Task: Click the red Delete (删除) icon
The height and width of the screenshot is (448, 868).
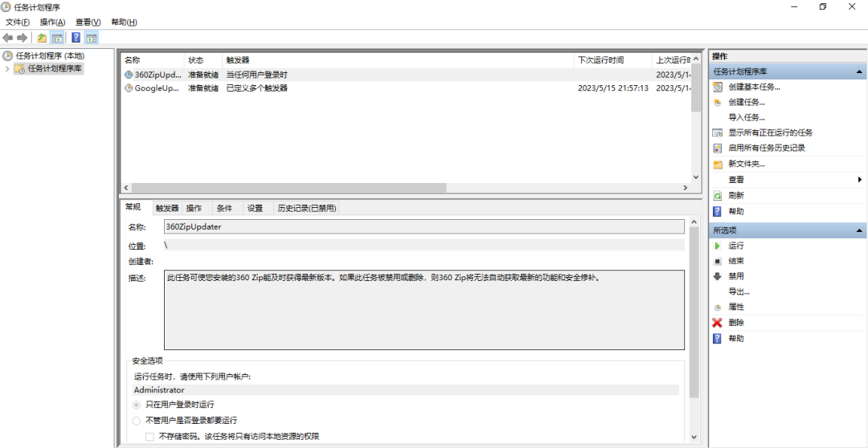Action: pyautogui.click(x=717, y=323)
